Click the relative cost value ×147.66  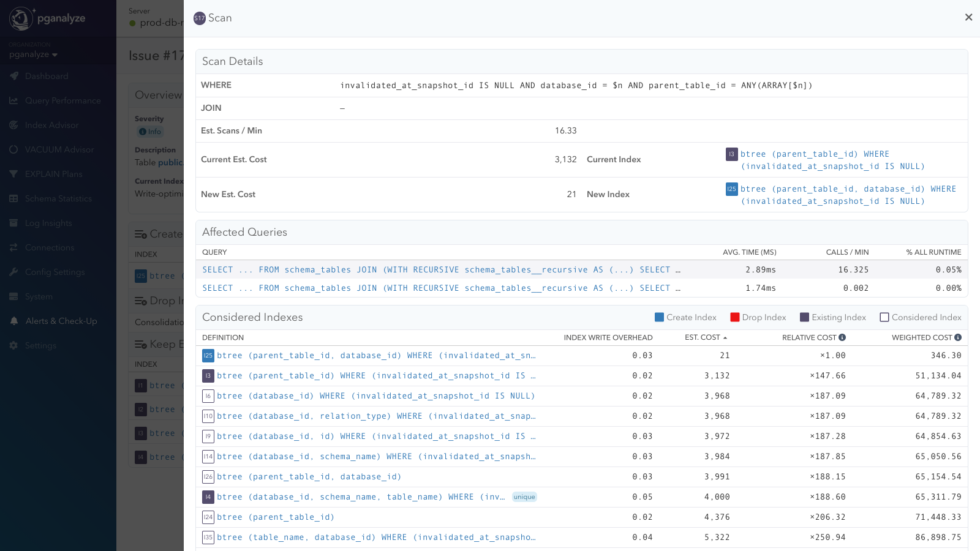828,376
